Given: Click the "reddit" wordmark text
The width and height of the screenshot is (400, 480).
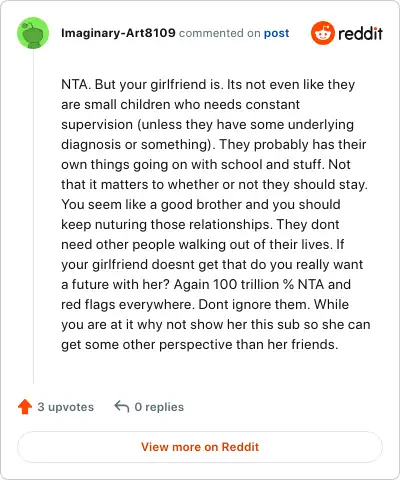Looking at the screenshot, I should coord(360,33).
